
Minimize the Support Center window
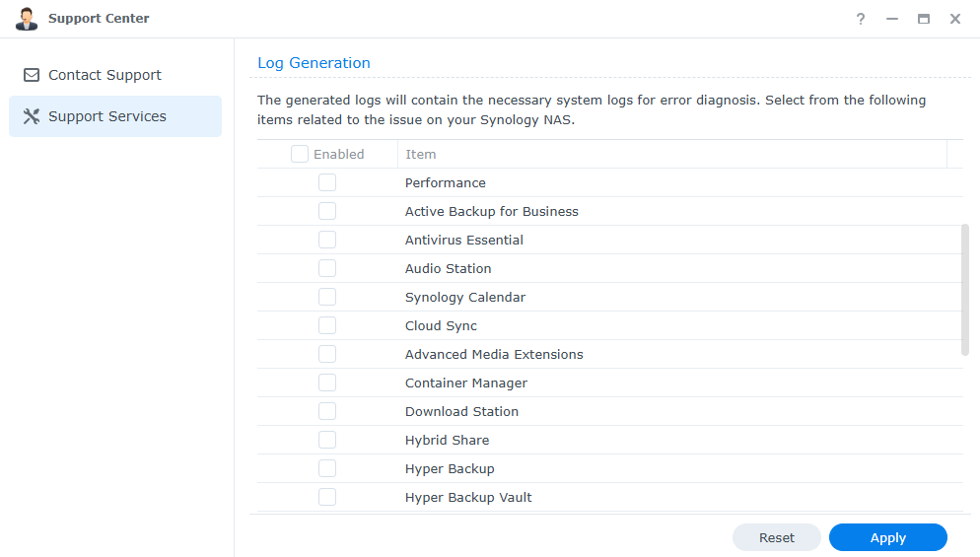(x=892, y=19)
